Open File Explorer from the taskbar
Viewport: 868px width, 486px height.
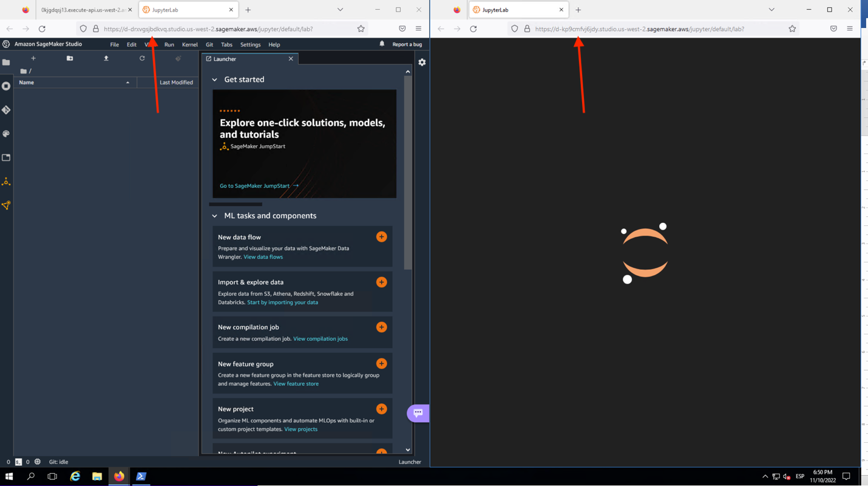coord(97,476)
